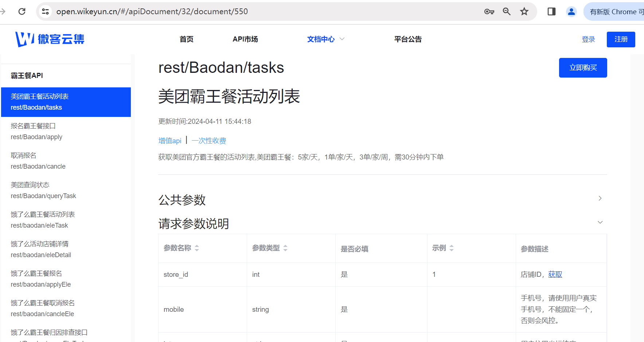Open the 文档中心 menu

321,39
